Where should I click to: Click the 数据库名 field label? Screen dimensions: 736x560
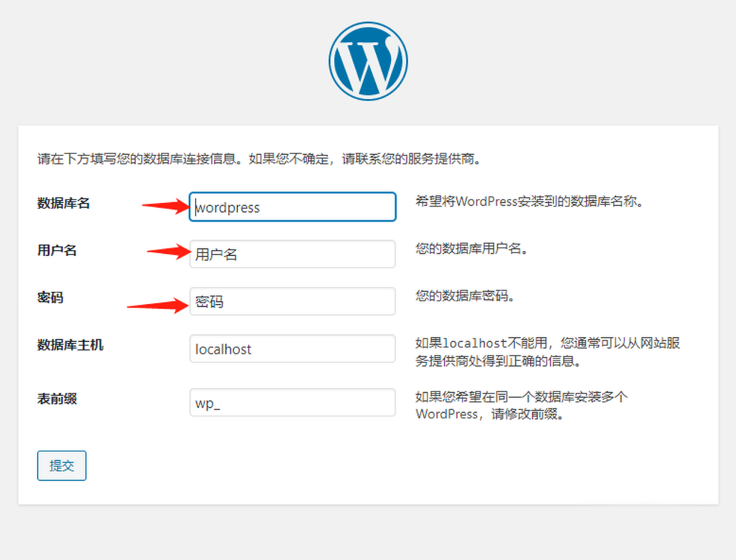click(63, 203)
